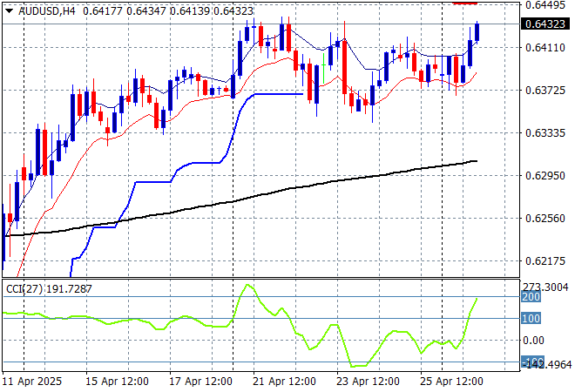Select the latest blue candlestick at chart right
575x392 pixels.
click(x=477, y=32)
